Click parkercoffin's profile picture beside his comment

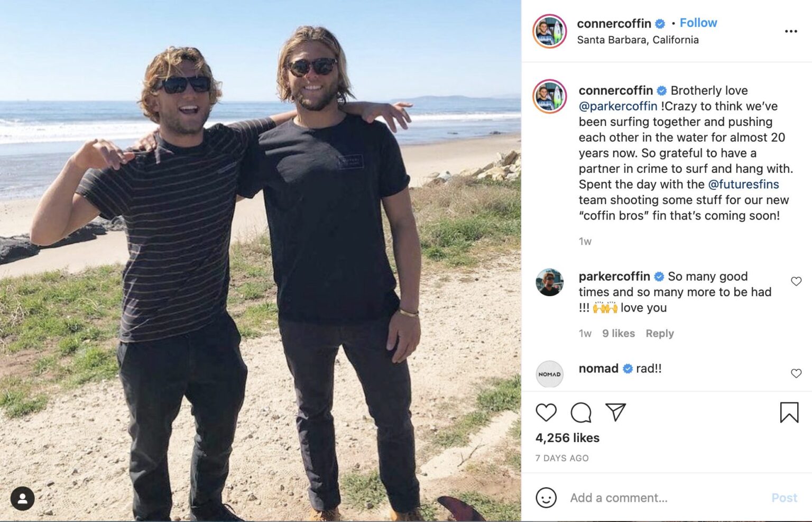click(x=550, y=282)
